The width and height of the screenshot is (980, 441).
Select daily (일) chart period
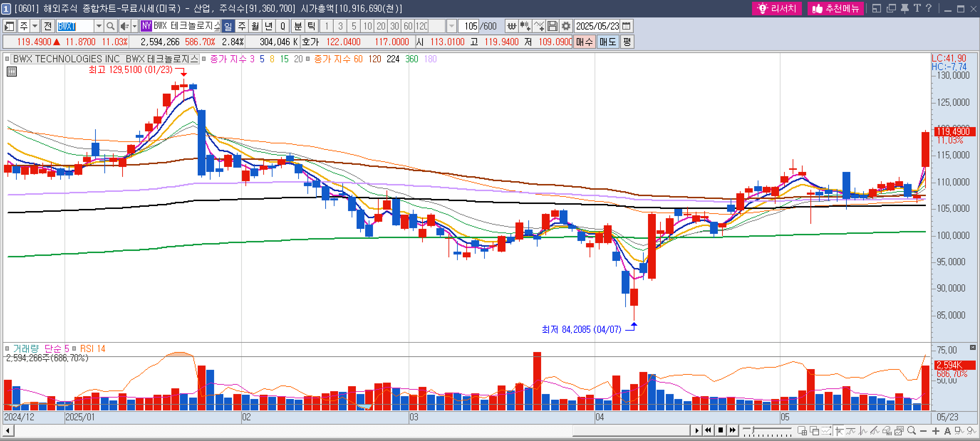pos(228,26)
